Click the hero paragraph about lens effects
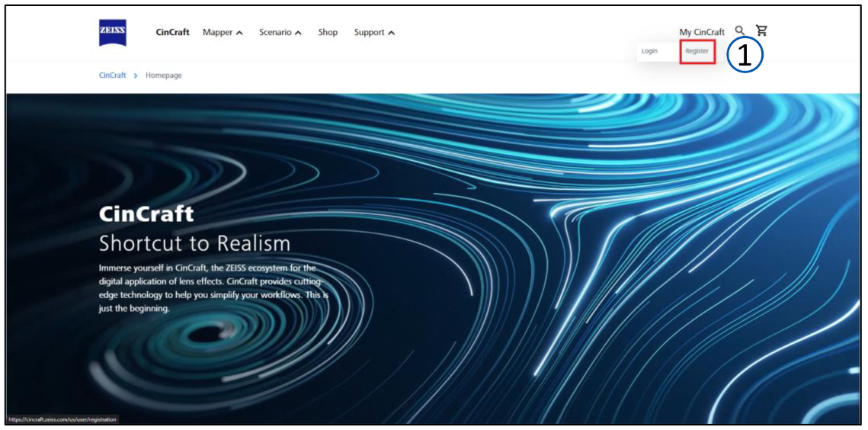This screenshot has height=430, width=868. pyautogui.click(x=213, y=288)
